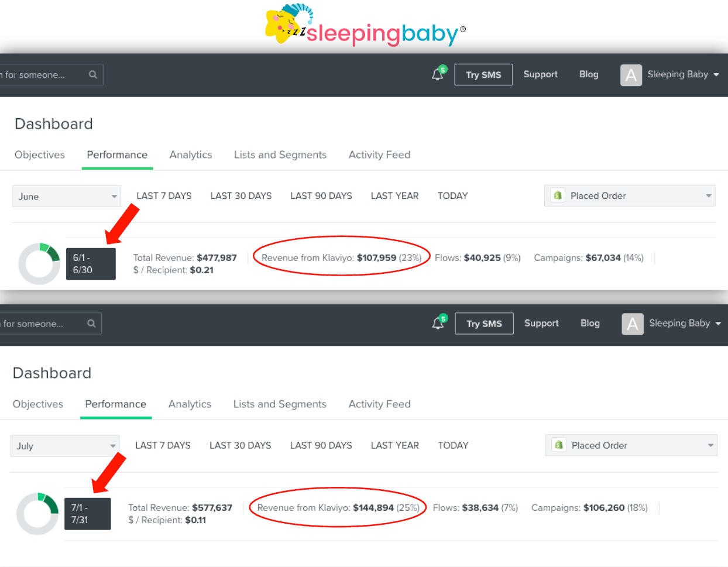Click the June revenue donut chart
This screenshot has height=567, width=728.
pyautogui.click(x=39, y=264)
